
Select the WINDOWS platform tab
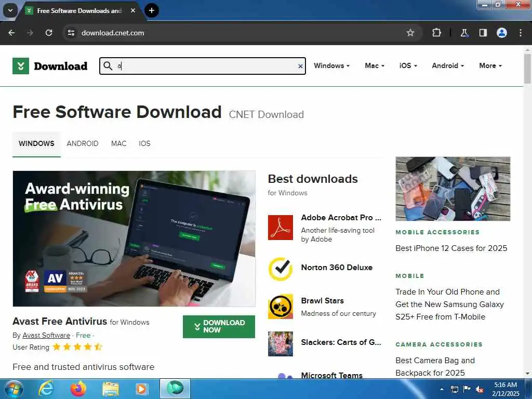[x=36, y=143]
